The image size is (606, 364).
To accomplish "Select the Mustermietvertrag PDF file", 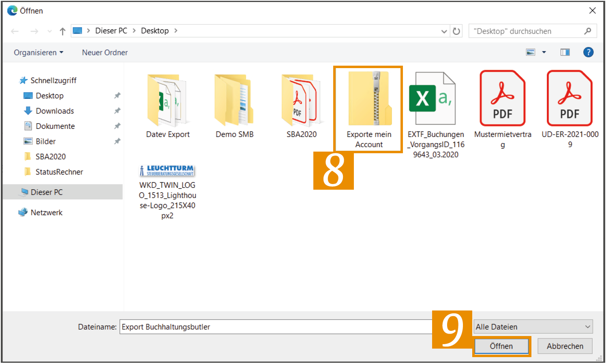I will (x=503, y=109).
